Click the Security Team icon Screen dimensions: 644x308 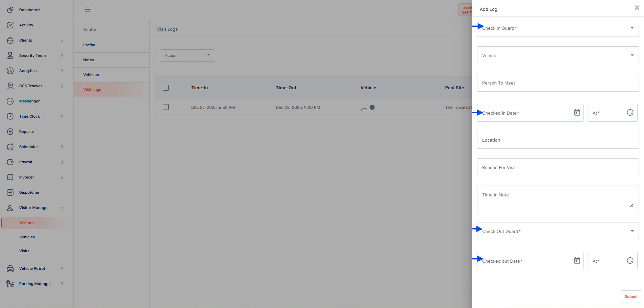tap(10, 55)
